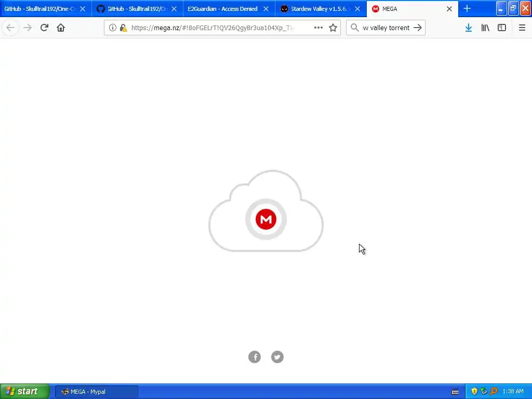Open MEGA's Twitter page icon
The image size is (532, 399).
[x=277, y=357]
